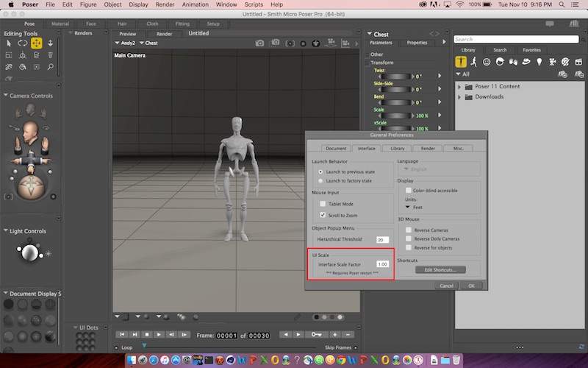Expand the Downloads library folder
Viewport: 588px width, 368px height.
(x=459, y=97)
